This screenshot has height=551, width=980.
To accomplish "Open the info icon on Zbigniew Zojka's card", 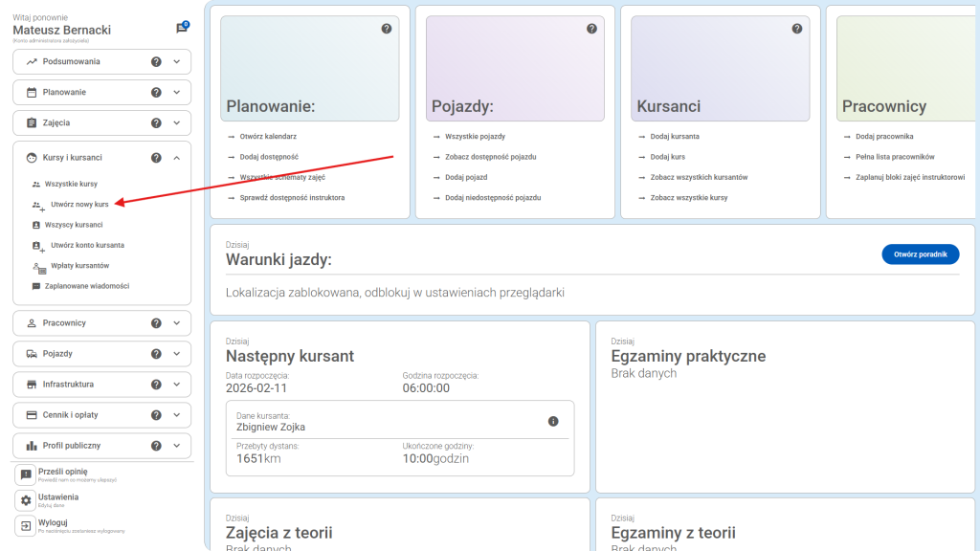I will (552, 420).
